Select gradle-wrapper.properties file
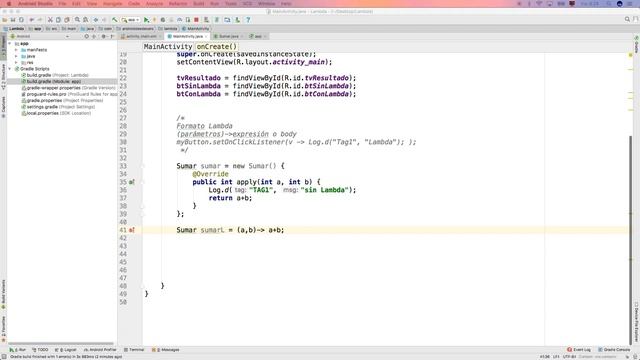This screenshot has height=360, width=640. (69, 88)
